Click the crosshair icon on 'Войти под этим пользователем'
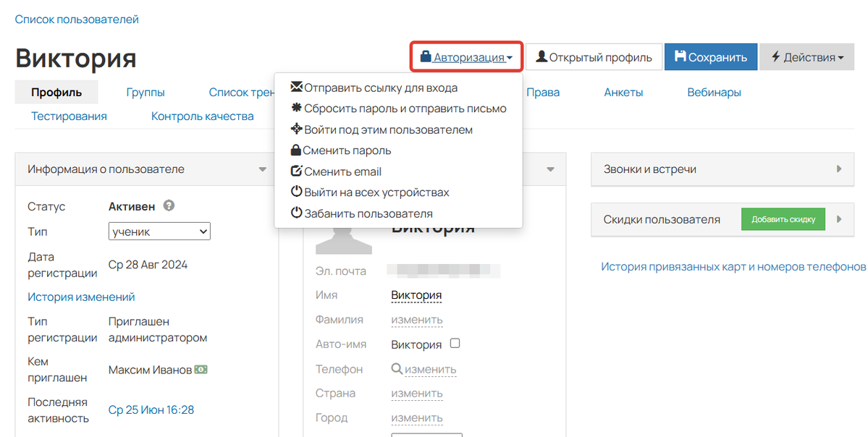 [x=295, y=129]
